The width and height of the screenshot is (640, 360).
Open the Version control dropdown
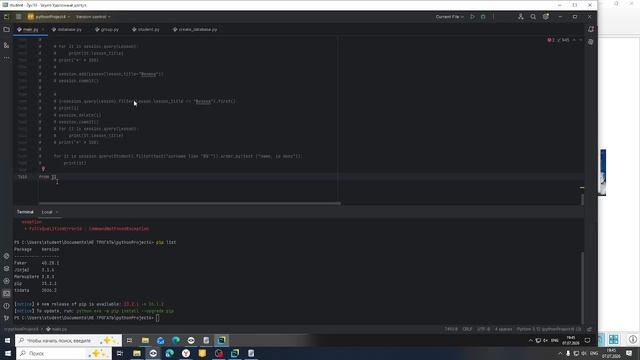tap(93, 17)
